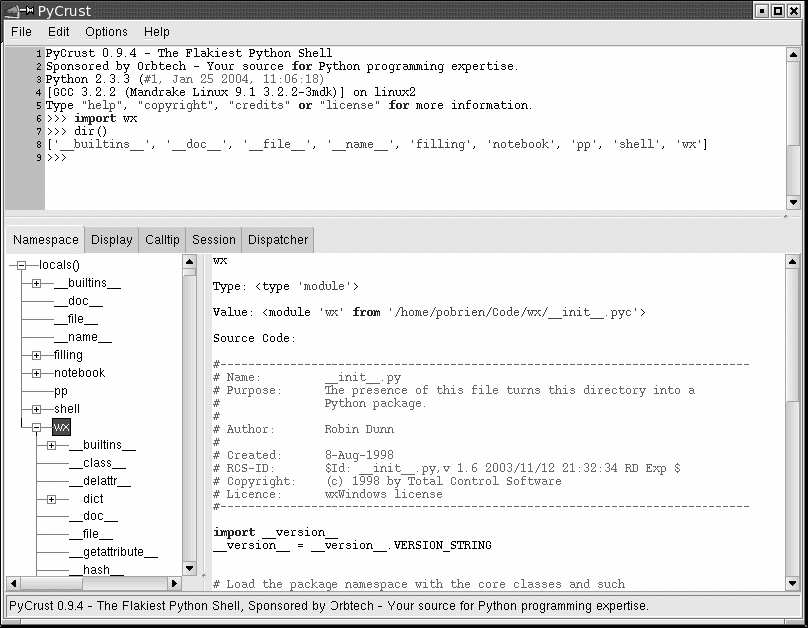Open the Edit menu
808x628 pixels.
point(59,32)
